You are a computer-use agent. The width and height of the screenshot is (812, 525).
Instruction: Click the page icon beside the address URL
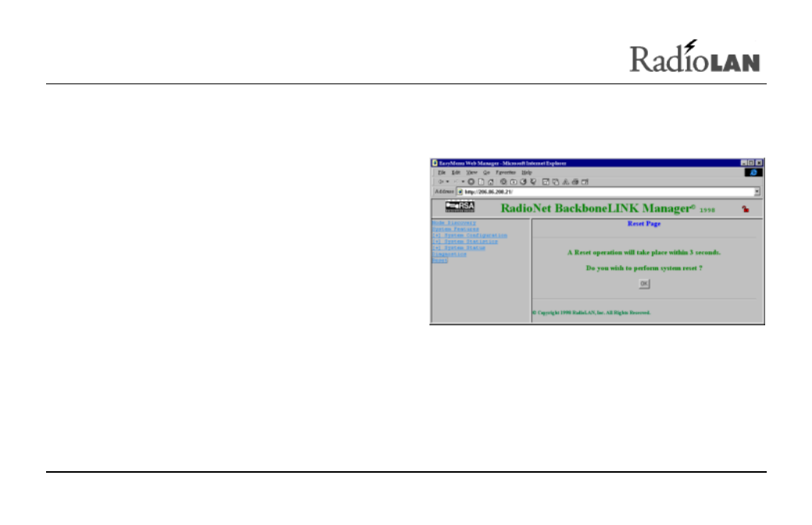coord(460,192)
